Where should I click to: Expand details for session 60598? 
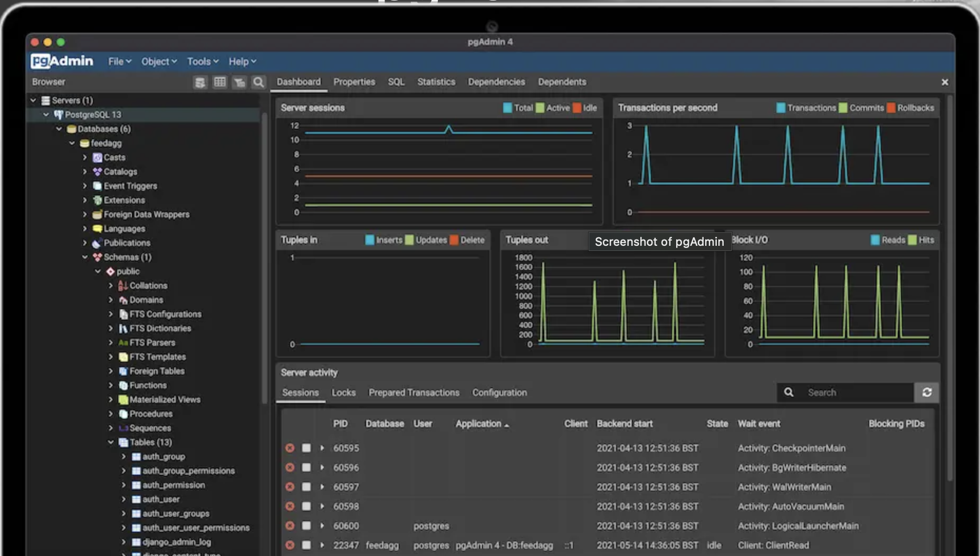click(x=322, y=506)
